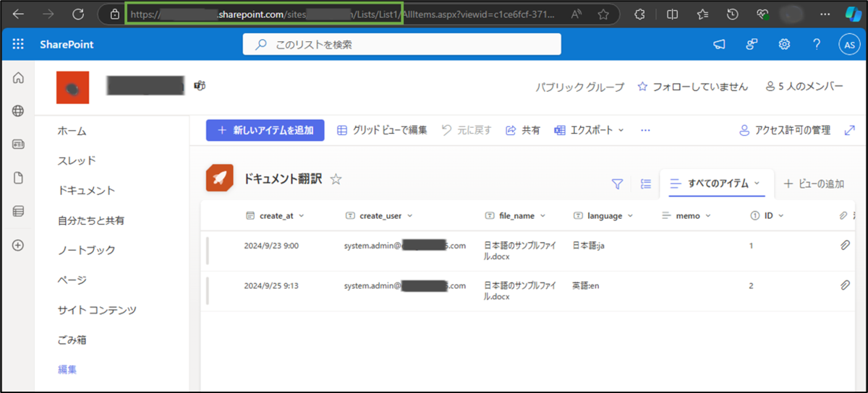Open アクセス許可の管理 permissions
868x393 pixels.
pos(785,130)
